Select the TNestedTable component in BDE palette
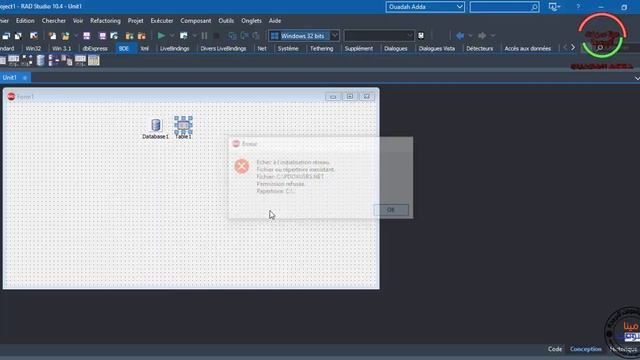This screenshot has height=360, width=640. pyautogui.click(x=93, y=61)
